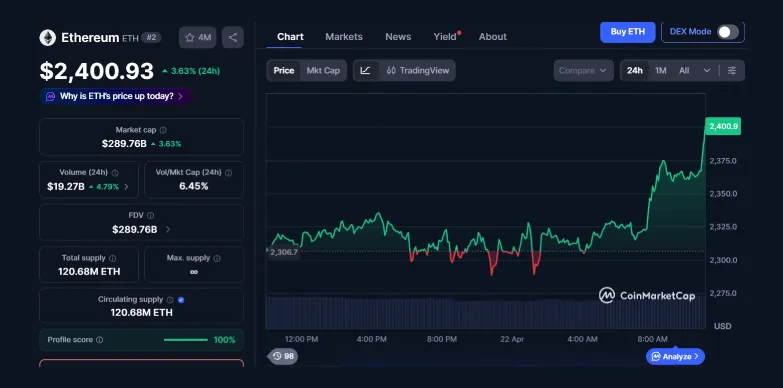The image size is (783, 388).
Task: Expand more time range options chevron
Action: pyautogui.click(x=707, y=70)
